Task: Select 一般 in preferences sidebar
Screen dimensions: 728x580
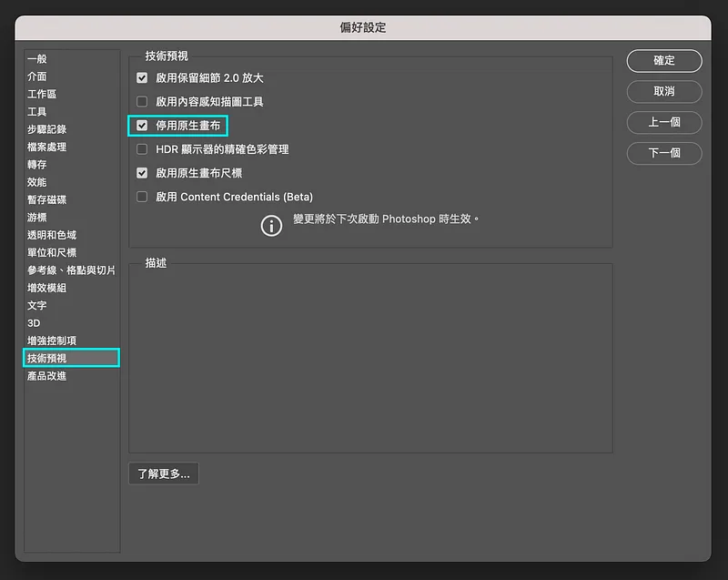Action: (72, 59)
